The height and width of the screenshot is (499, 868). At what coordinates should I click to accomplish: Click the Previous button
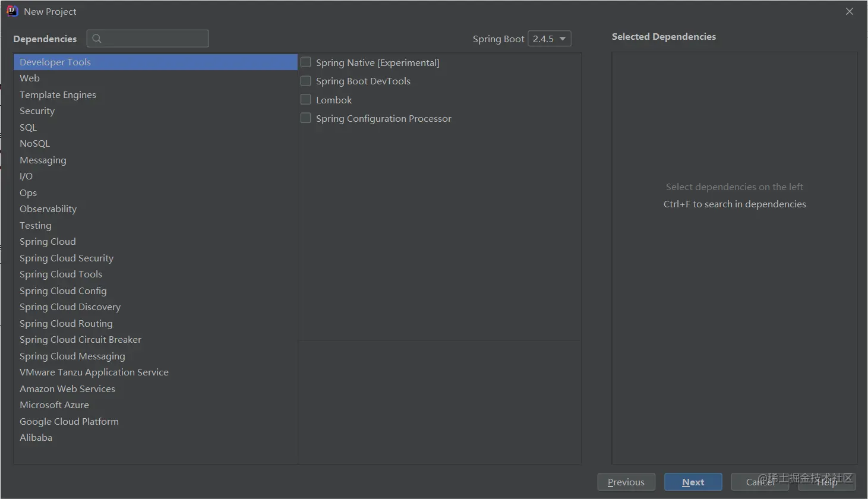626,482
